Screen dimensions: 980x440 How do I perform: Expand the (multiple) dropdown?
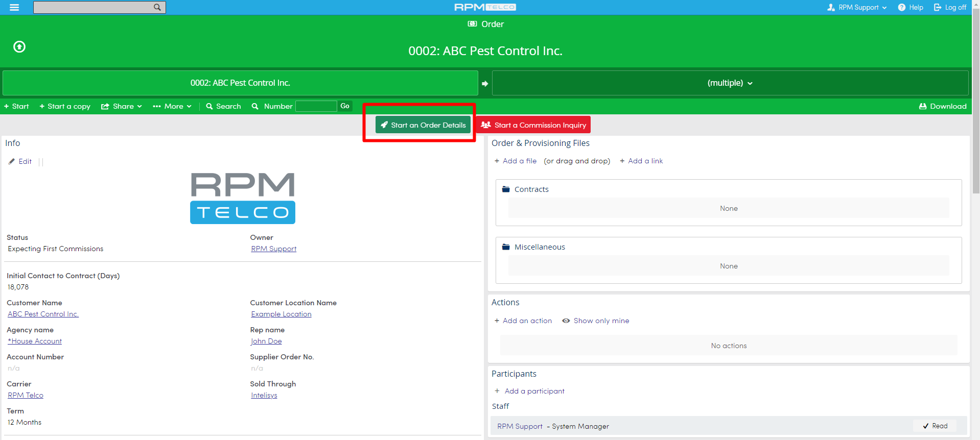tap(730, 83)
